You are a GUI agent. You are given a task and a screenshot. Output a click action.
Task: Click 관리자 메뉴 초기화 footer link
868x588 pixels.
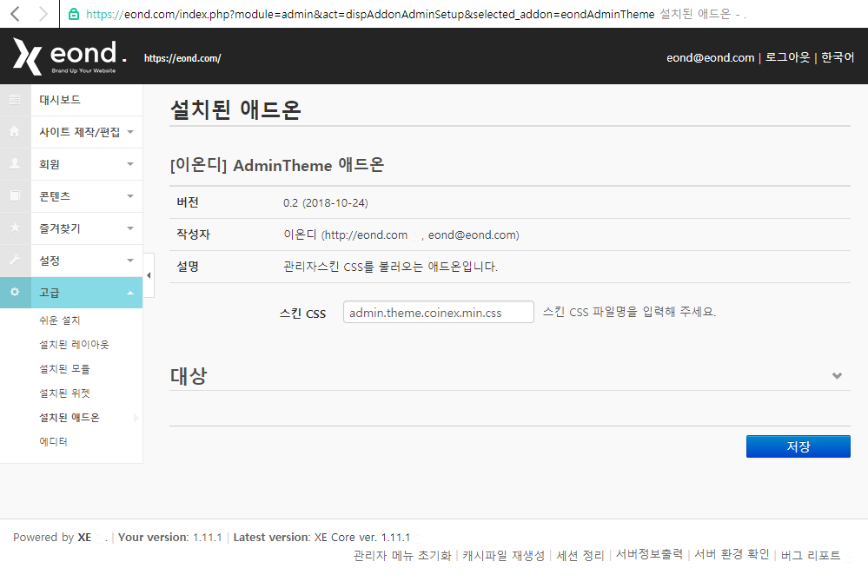click(x=402, y=555)
